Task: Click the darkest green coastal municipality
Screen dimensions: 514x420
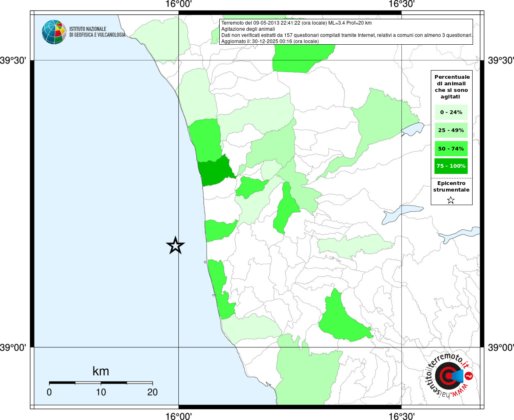Action: pyautogui.click(x=214, y=171)
